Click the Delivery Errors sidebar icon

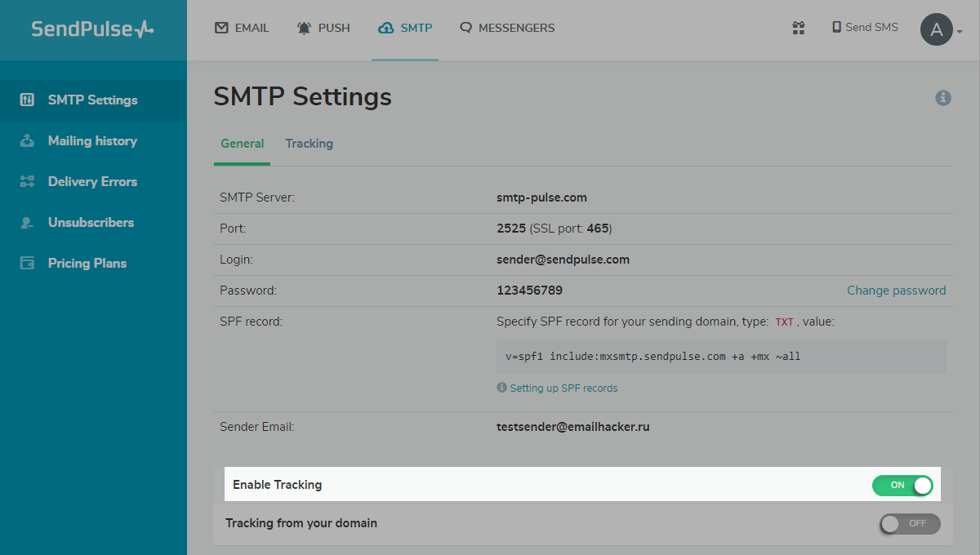coord(27,181)
